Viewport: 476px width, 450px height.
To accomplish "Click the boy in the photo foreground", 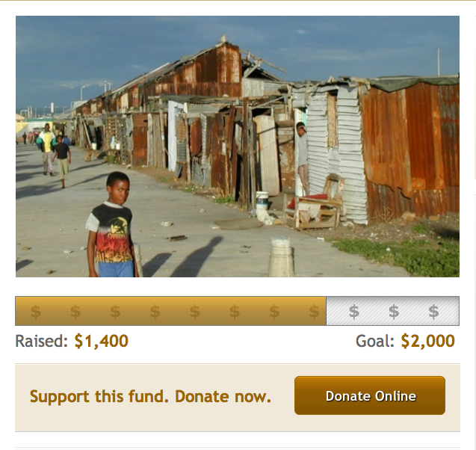I will 112,225.
